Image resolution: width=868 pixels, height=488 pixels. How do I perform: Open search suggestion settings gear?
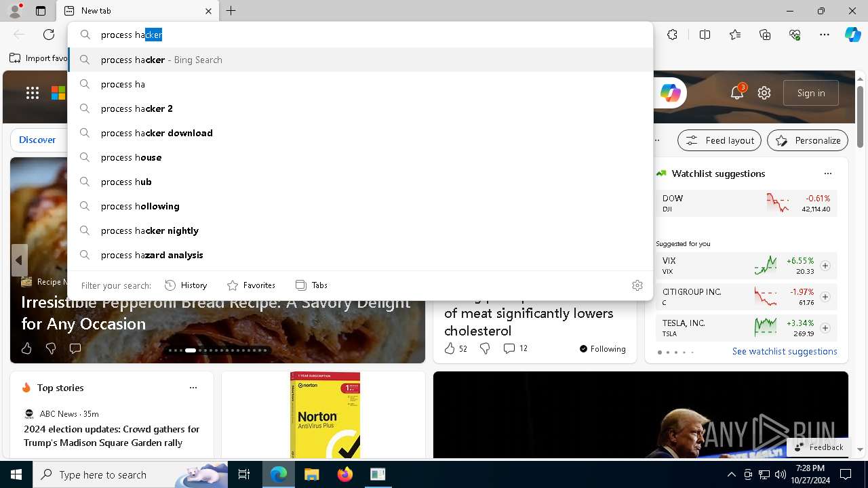coord(637,285)
